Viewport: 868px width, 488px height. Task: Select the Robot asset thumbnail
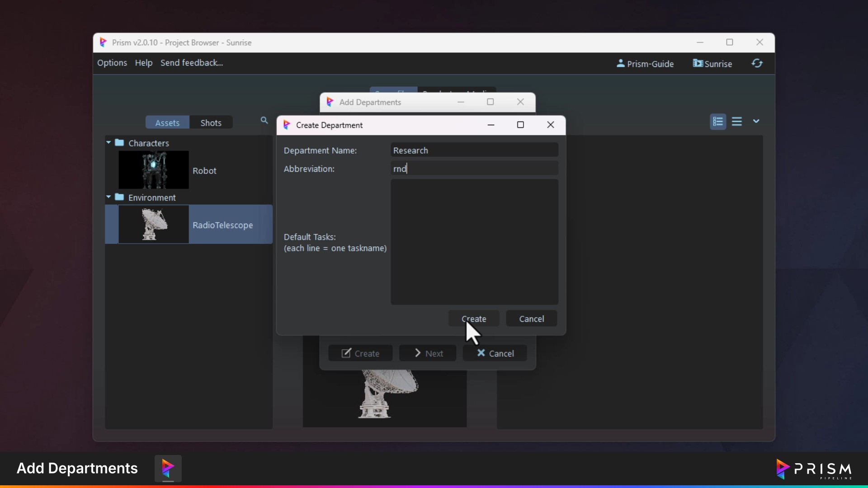click(153, 170)
